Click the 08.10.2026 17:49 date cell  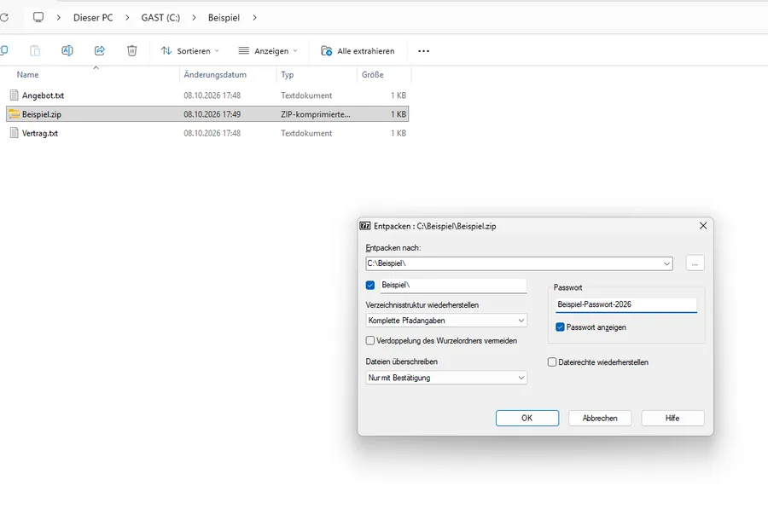pos(212,114)
